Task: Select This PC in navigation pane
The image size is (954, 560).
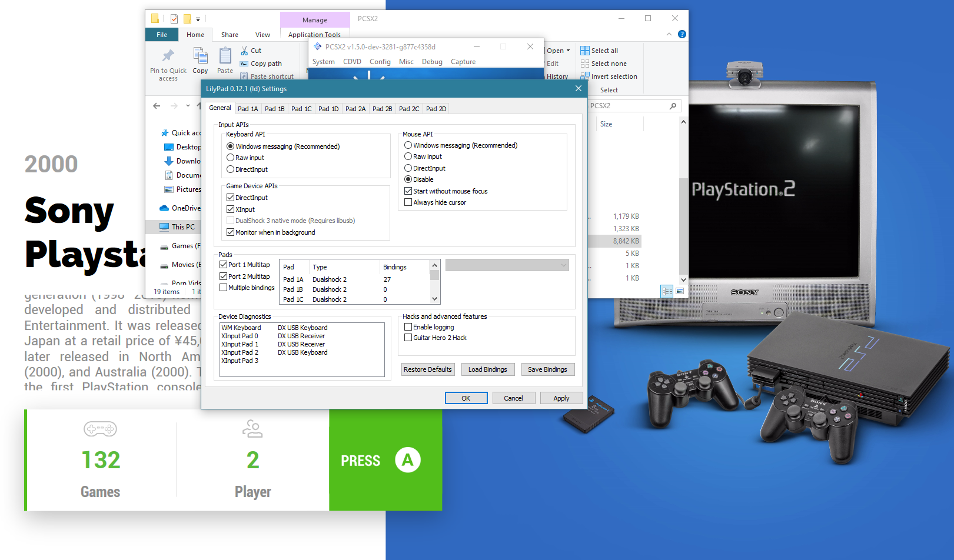Action: (x=177, y=226)
